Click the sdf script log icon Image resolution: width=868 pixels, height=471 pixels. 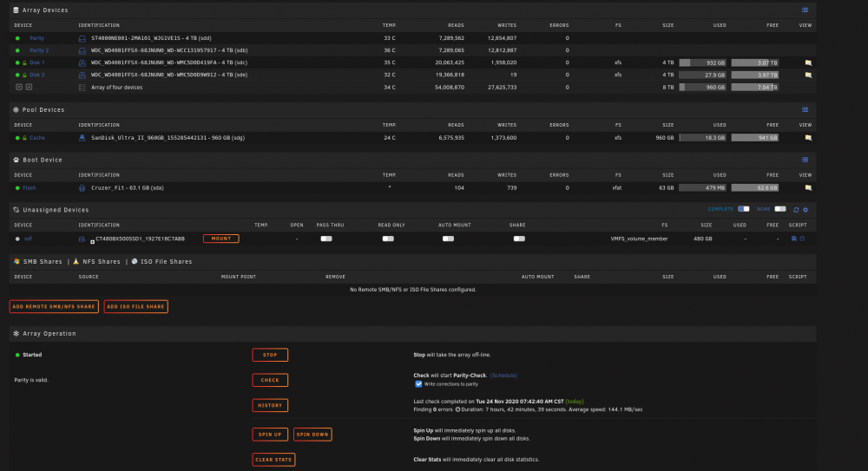pyautogui.click(x=802, y=239)
